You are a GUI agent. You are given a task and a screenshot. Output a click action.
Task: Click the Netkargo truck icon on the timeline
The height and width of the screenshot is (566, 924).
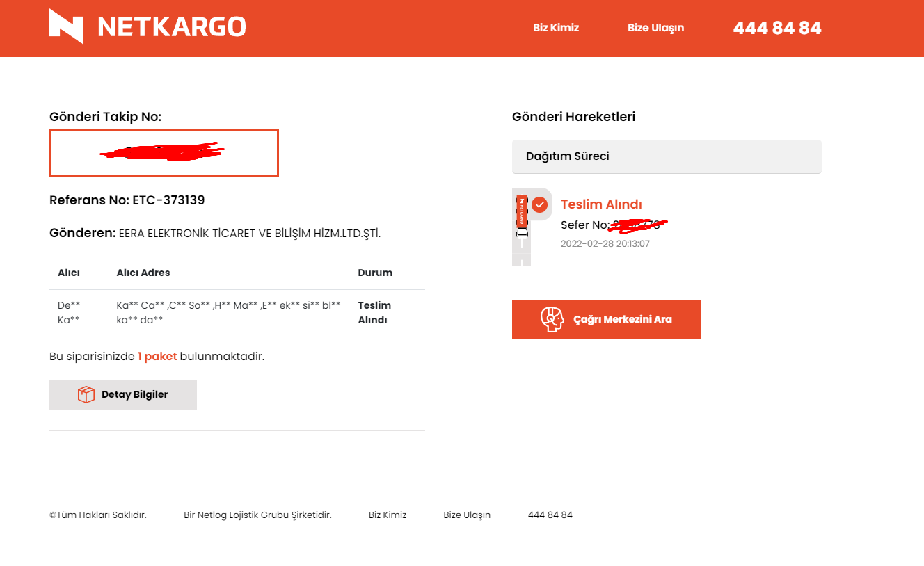coord(522,216)
